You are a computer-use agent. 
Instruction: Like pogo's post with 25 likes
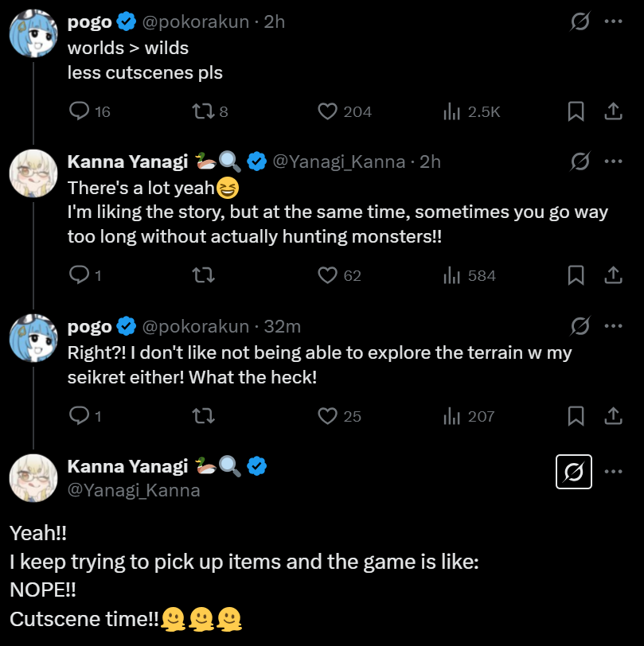tap(328, 415)
